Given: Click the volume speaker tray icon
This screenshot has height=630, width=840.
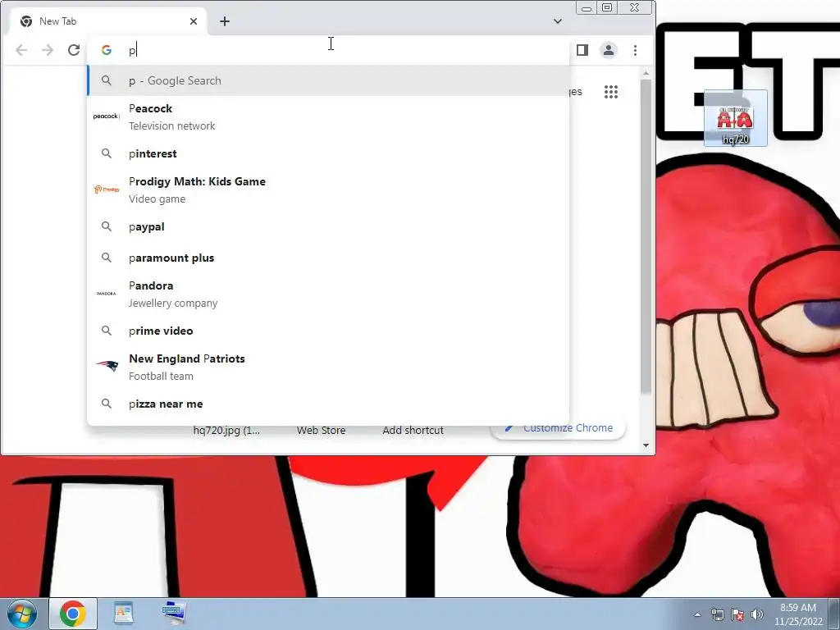Looking at the screenshot, I should (756, 615).
